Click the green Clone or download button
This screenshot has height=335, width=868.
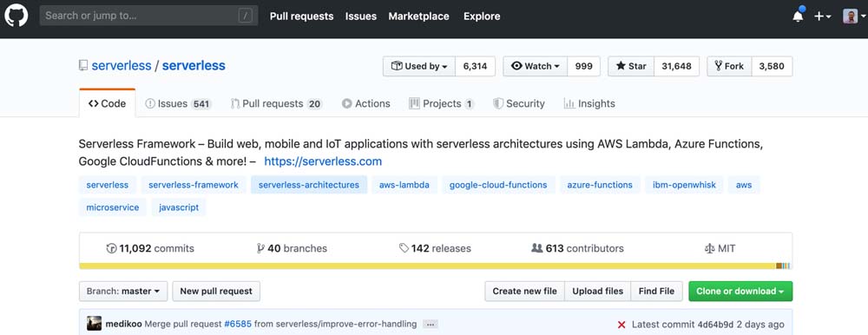click(740, 292)
